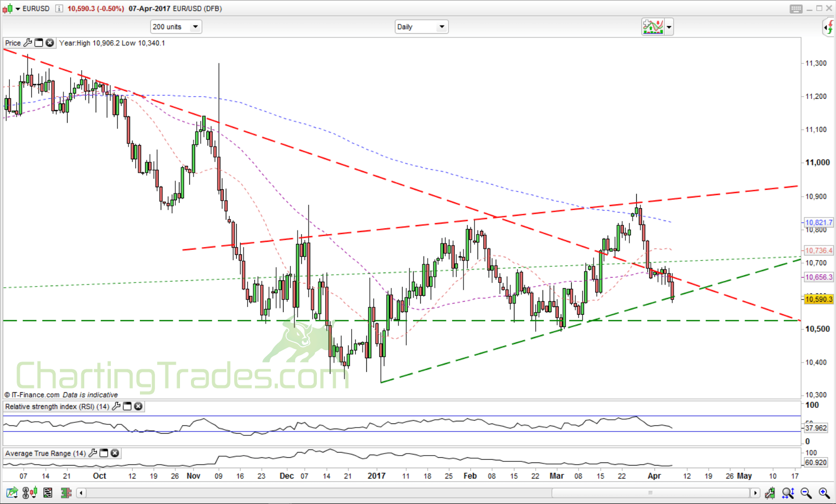Screen dimensions: 836x504
Task: Open the chart publish/share icon
Action: (11, 492)
